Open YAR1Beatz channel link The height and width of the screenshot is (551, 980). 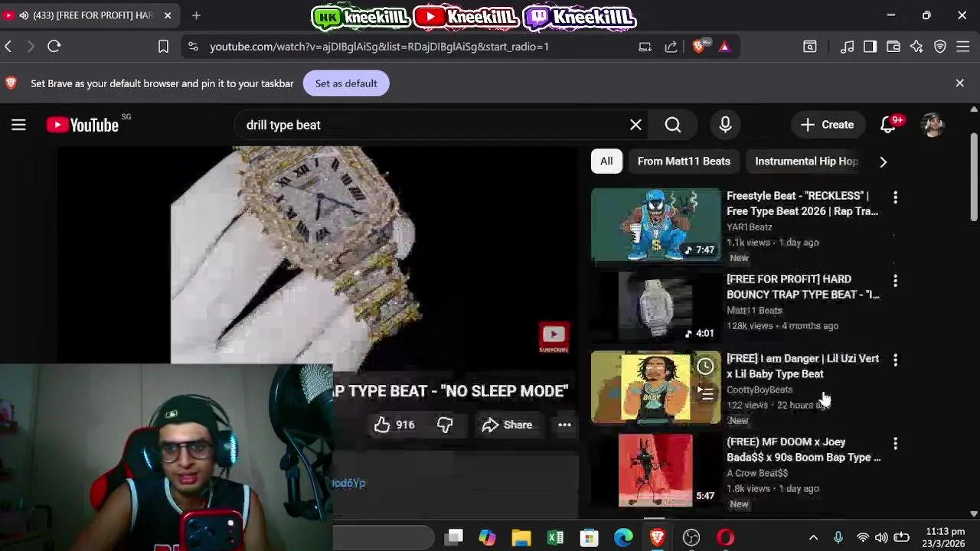[750, 227]
